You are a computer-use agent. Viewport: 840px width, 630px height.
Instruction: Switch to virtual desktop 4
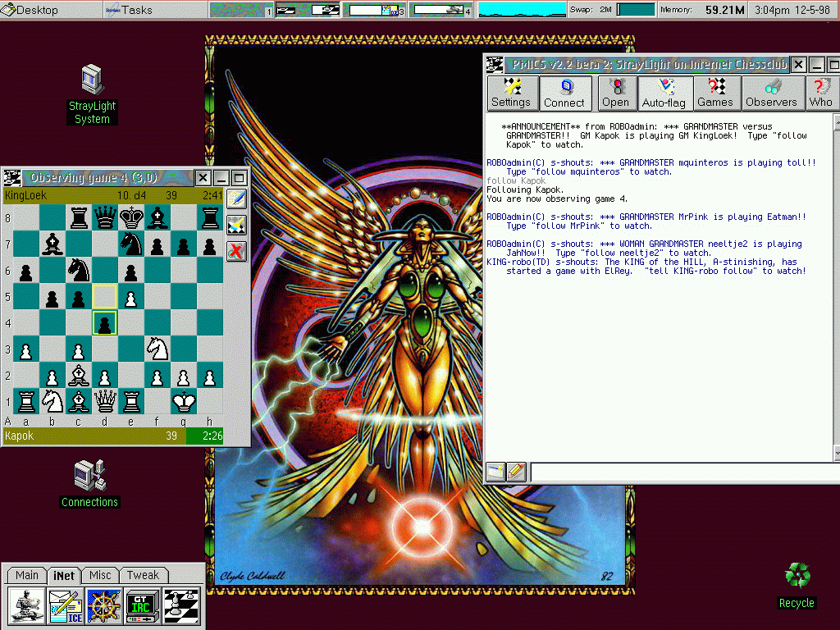(x=441, y=10)
